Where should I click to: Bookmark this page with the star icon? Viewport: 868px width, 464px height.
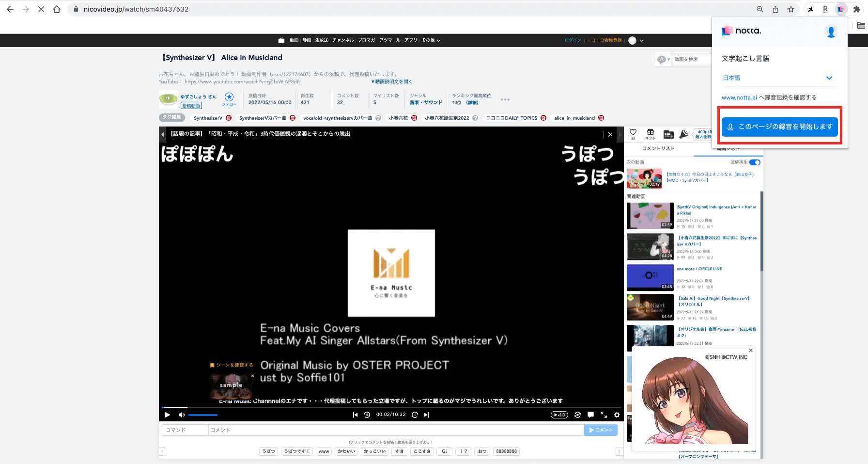coord(791,9)
